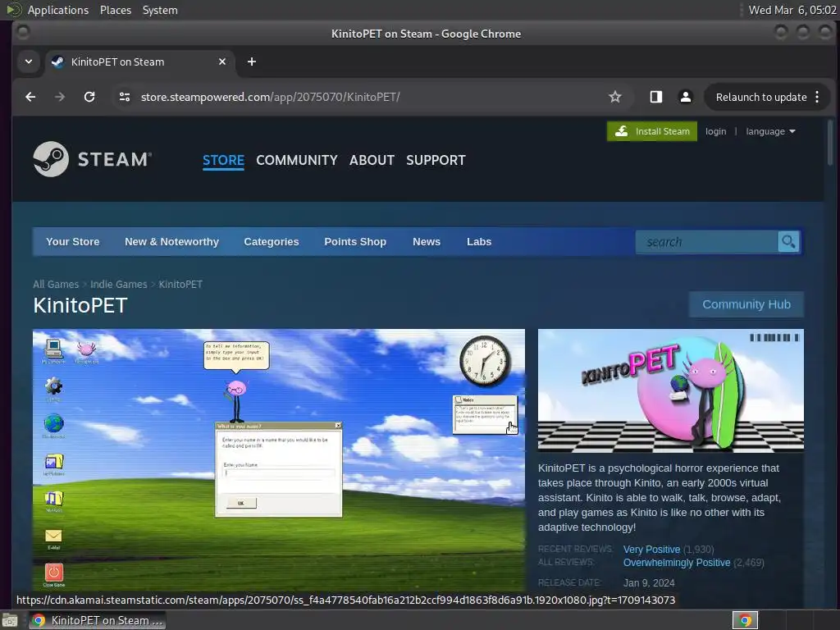This screenshot has width=840, height=630.
Task: Click the GNOME foot Applications icon
Action: click(14, 10)
